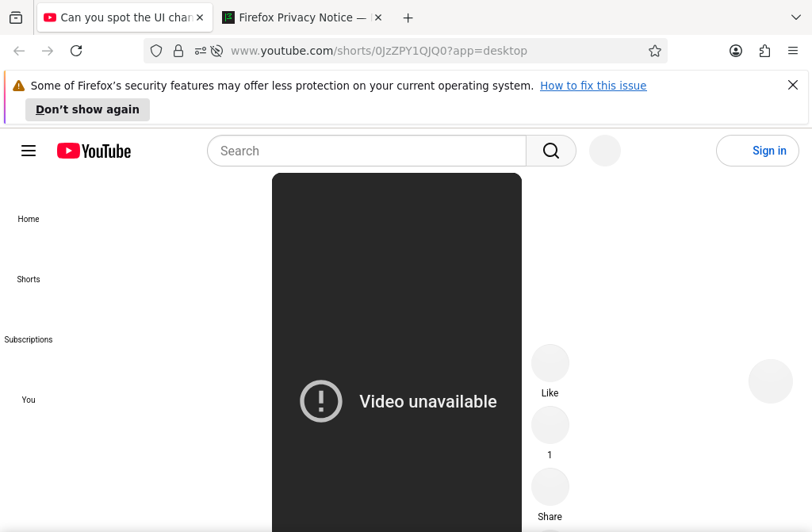
Task: Expand the list all tabs chevron
Action: [796, 17]
